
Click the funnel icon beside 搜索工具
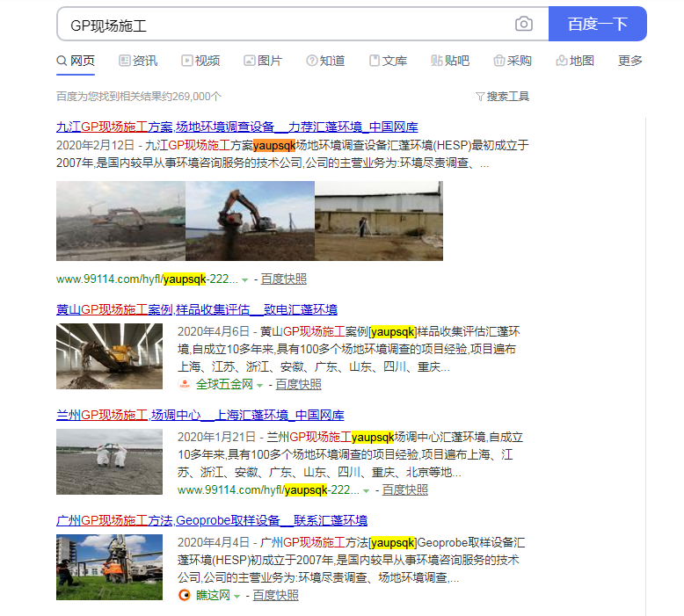480,97
